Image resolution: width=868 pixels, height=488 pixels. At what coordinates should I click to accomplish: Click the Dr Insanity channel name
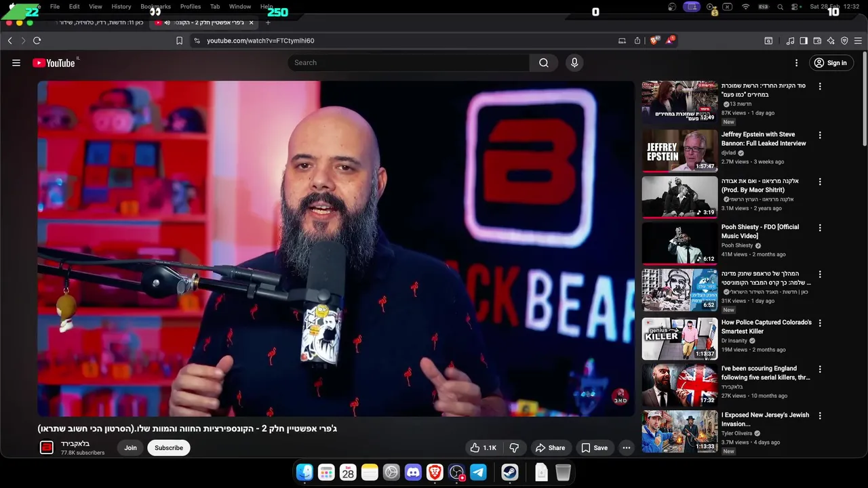pyautogui.click(x=734, y=341)
